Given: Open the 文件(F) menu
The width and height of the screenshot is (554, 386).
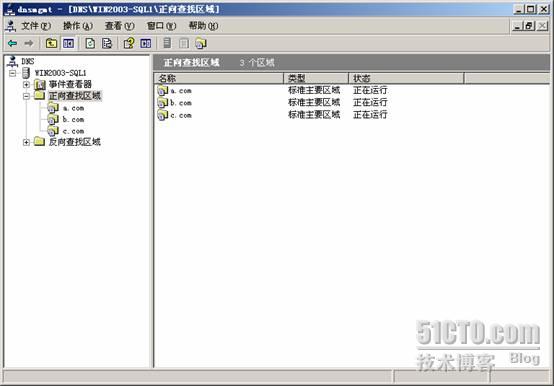Looking at the screenshot, I should click(36, 26).
